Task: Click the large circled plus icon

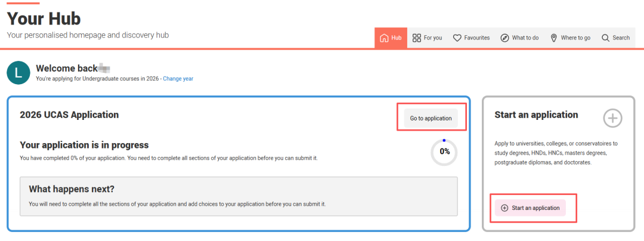Action: click(612, 118)
